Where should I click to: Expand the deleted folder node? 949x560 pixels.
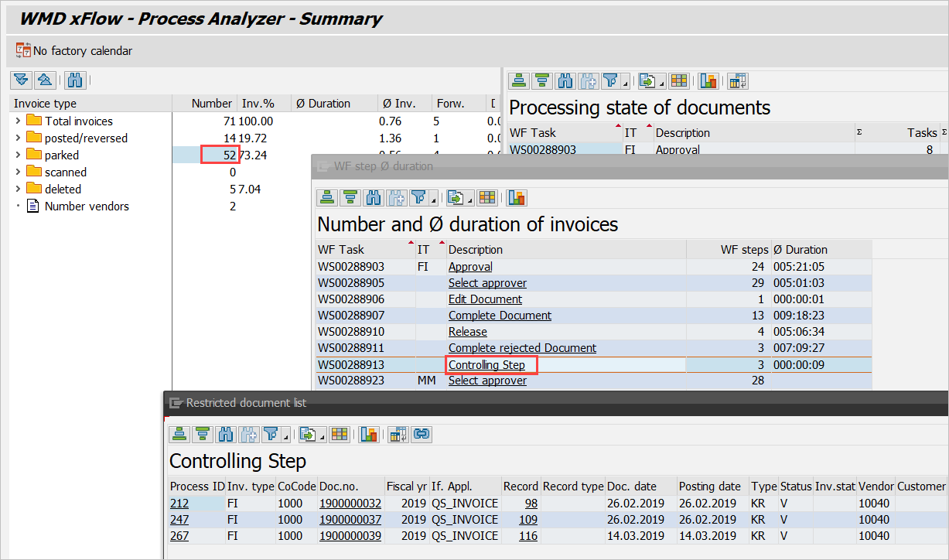pos(18,189)
